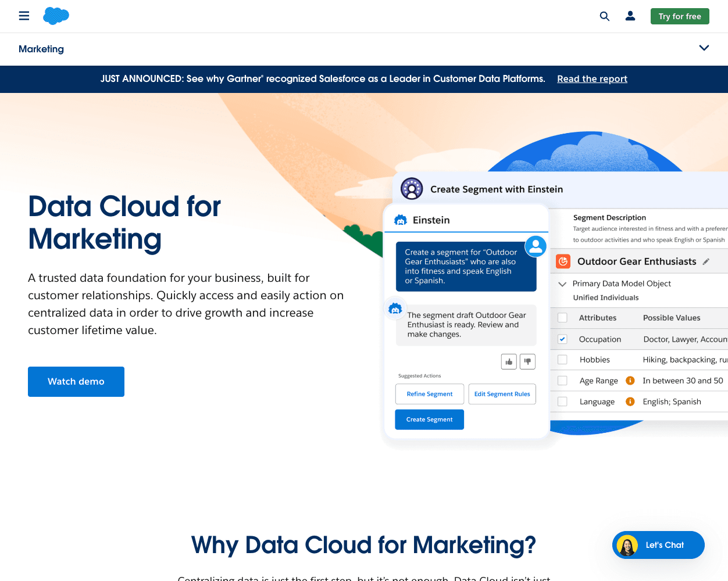
Task: Click the Doctor, Lawyer occupation values cell
Action: (686, 339)
